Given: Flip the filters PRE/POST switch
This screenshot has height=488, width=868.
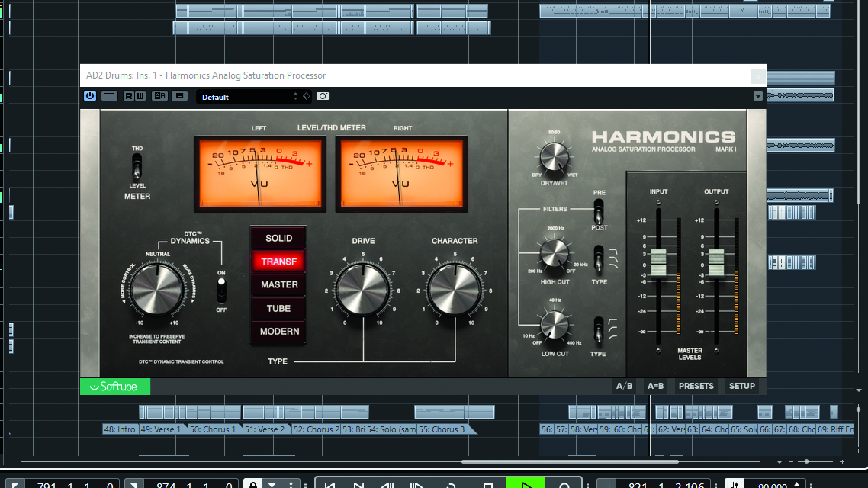Looking at the screenshot, I should click(599, 210).
